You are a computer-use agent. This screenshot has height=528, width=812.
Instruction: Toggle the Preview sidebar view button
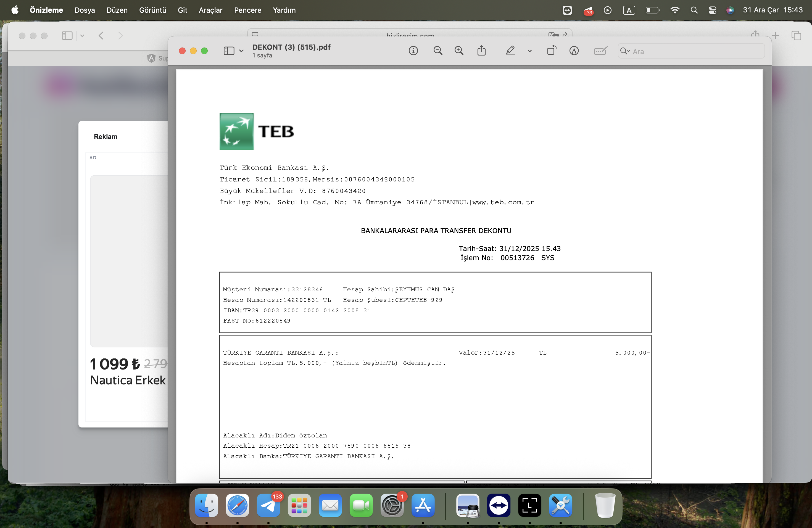click(x=229, y=51)
